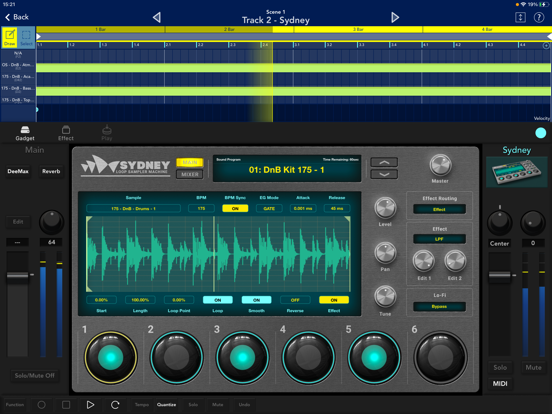Turn the Sydney pan knob labeled Center
This screenshot has height=414, width=552.
click(x=500, y=222)
